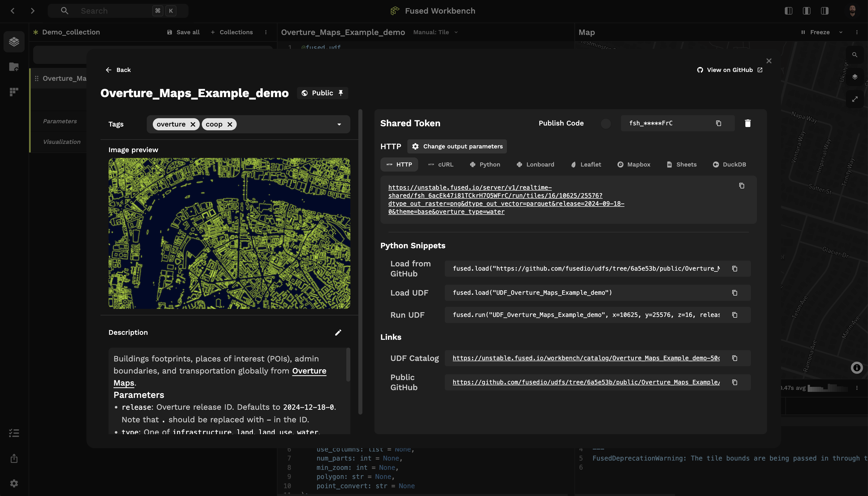This screenshot has height=496, width=868.
Task: Click the description scrollbar
Action: (348, 364)
